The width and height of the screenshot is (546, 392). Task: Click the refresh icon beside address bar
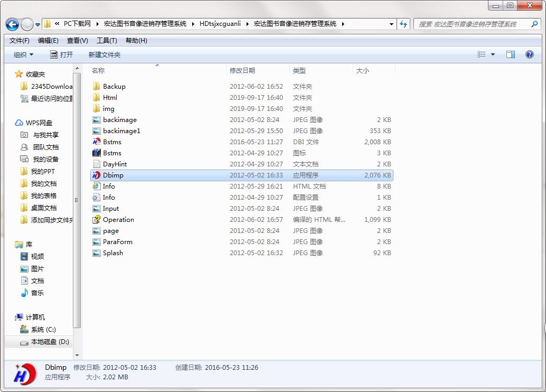(404, 24)
